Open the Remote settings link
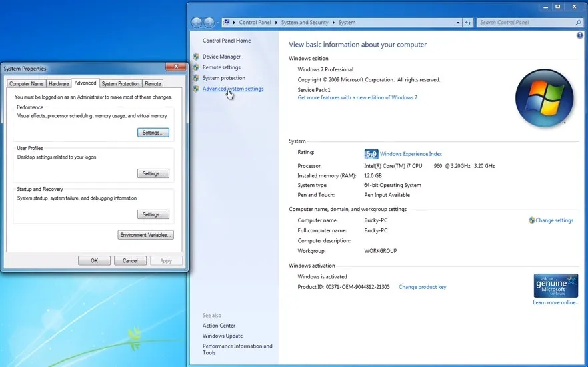This screenshot has height=367, width=588. point(221,67)
